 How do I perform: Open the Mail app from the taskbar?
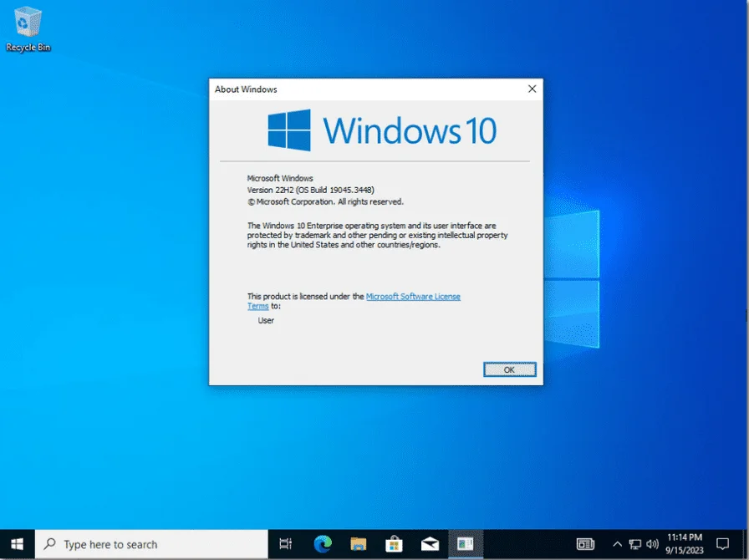pyautogui.click(x=430, y=544)
